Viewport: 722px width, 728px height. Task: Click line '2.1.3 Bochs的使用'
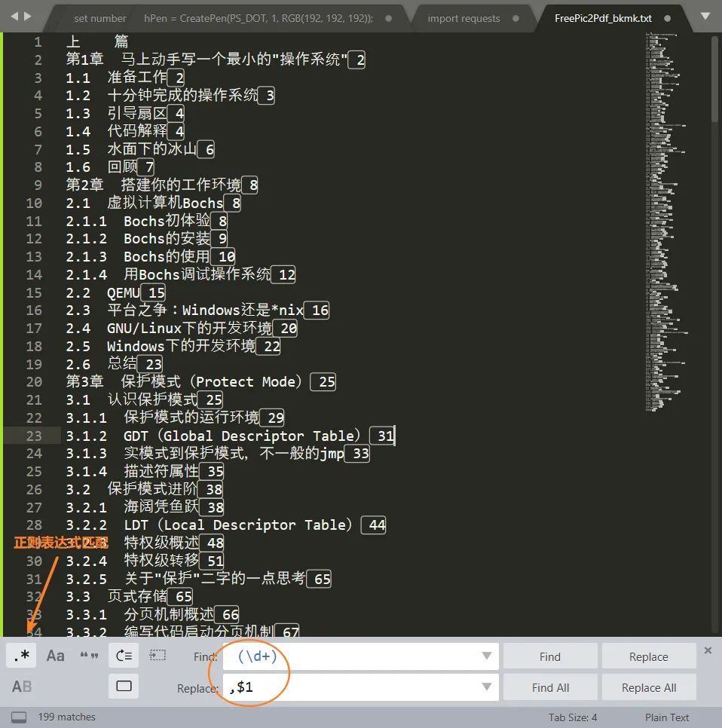(151, 257)
